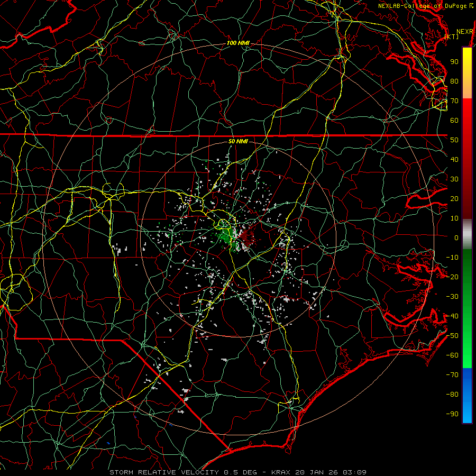Image resolution: width=476 pixels, height=476 pixels.
Task: Click the "NEXLAB-College of DuPage" credit text
Action: (422, 6)
